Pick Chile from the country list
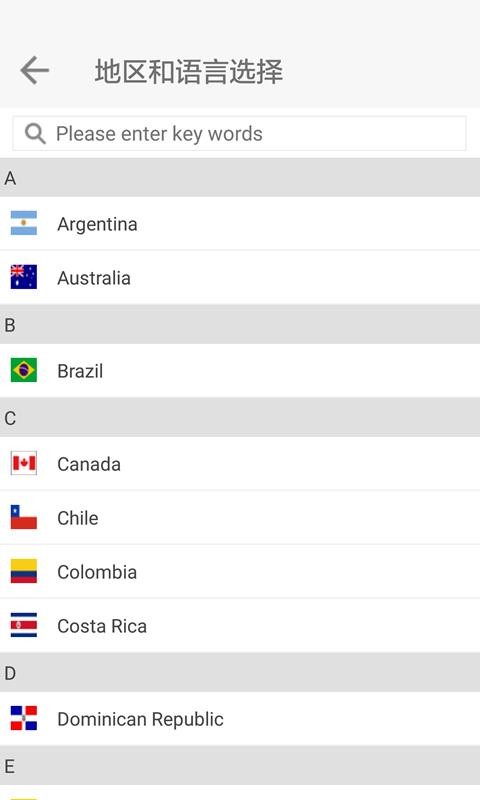 [x=240, y=517]
